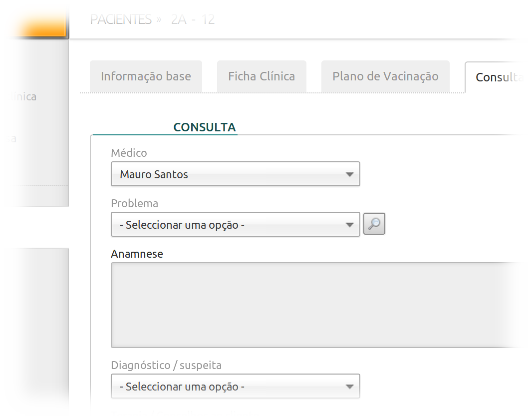
Task: Click the magnifier search icon beside Problema
Action: (x=374, y=224)
